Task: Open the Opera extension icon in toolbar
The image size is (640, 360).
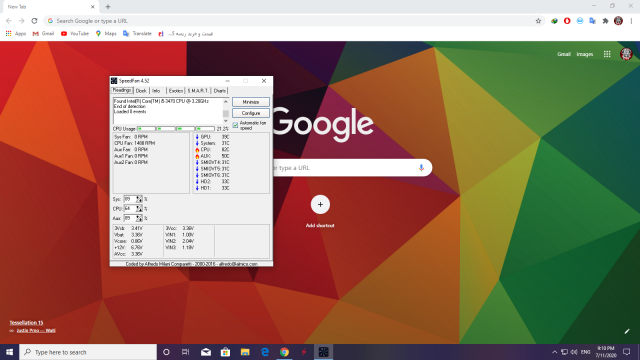Action: pos(567,21)
